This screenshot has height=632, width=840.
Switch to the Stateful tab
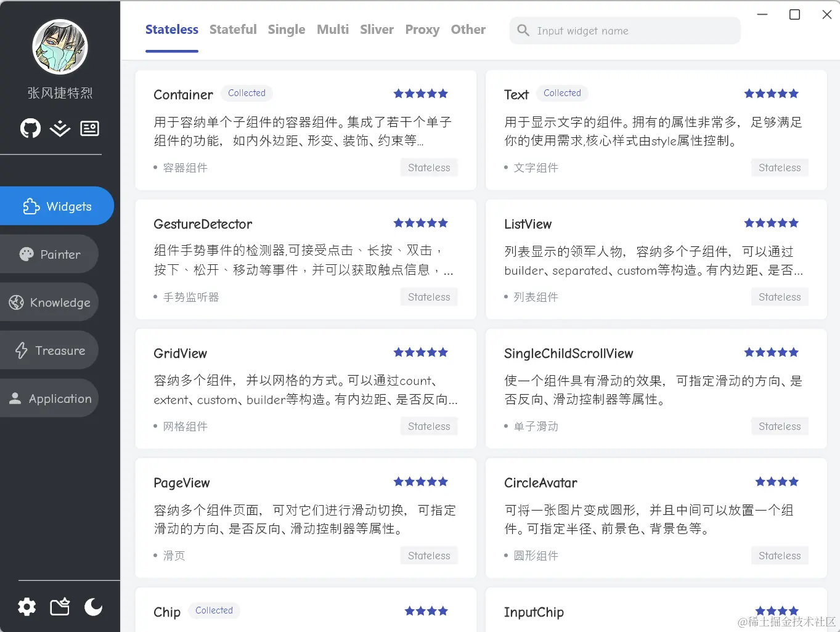point(233,29)
